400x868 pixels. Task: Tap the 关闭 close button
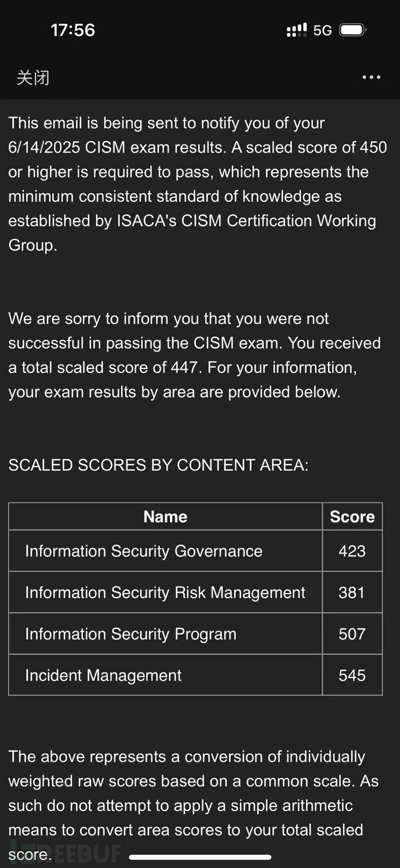tap(33, 77)
